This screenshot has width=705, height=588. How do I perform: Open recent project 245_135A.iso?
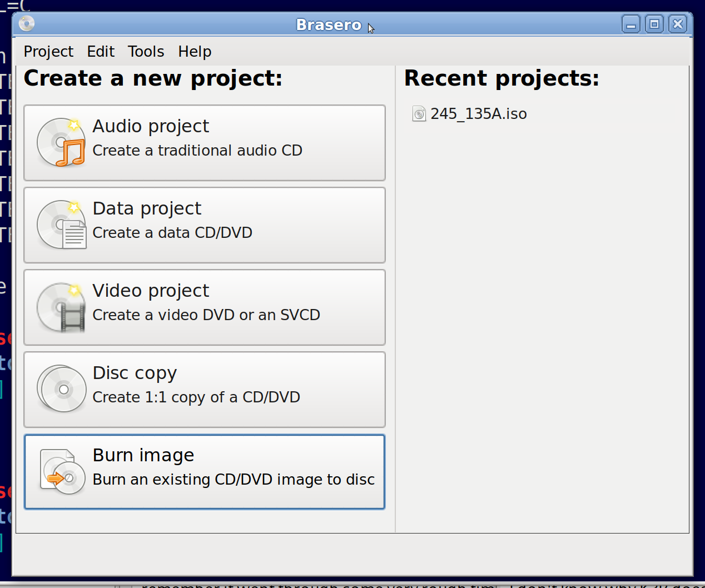(478, 114)
